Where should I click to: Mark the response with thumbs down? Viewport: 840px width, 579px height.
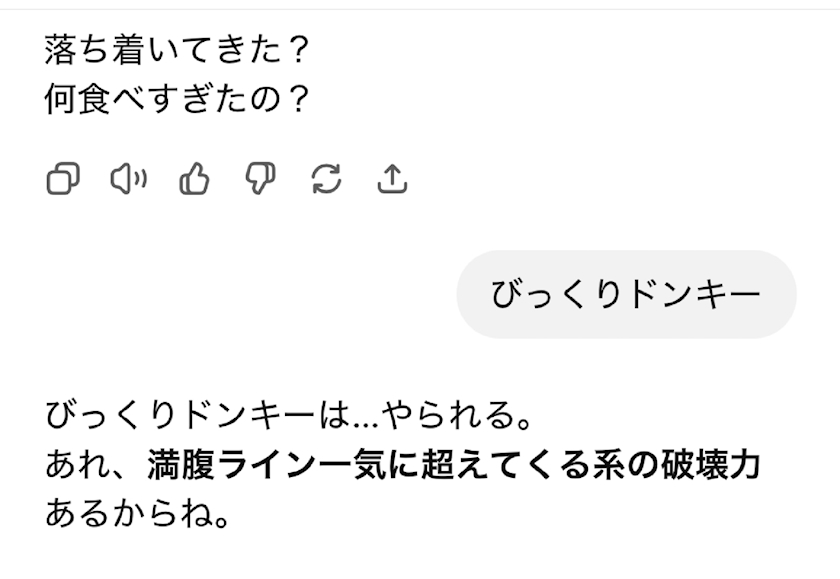point(260,180)
